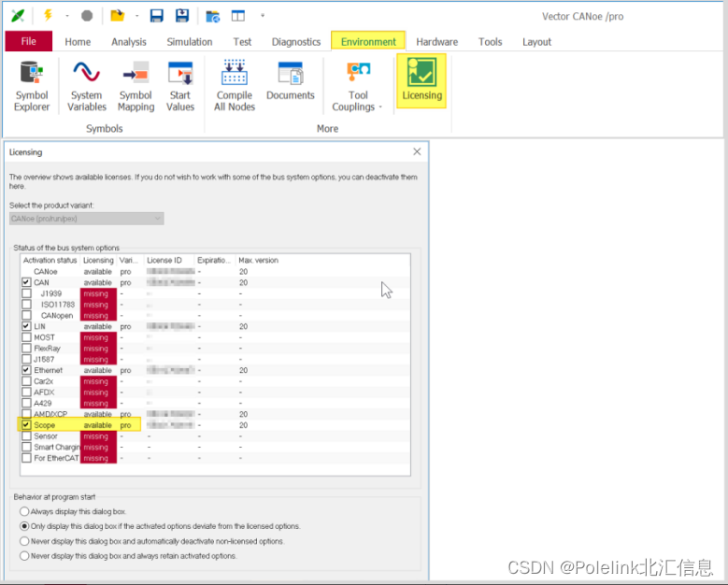Click the save configuration floppy icon

tap(157, 16)
